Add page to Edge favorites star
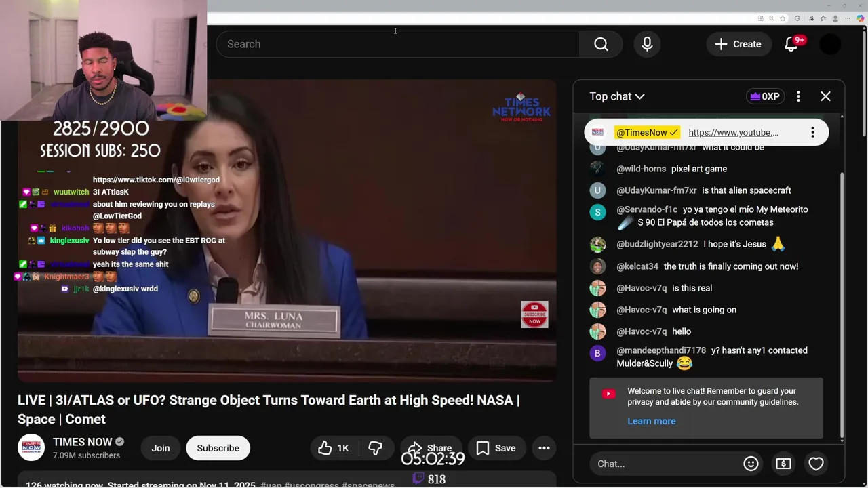This screenshot has height=488, width=868. point(783,18)
